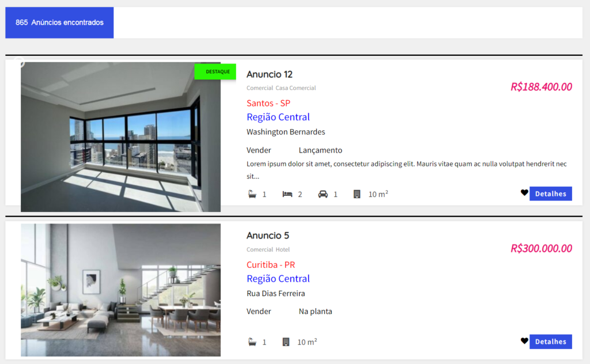Image resolution: width=590 pixels, height=364 pixels.
Task: Click the car garage icon in Anuncio 12
Action: coord(323,194)
